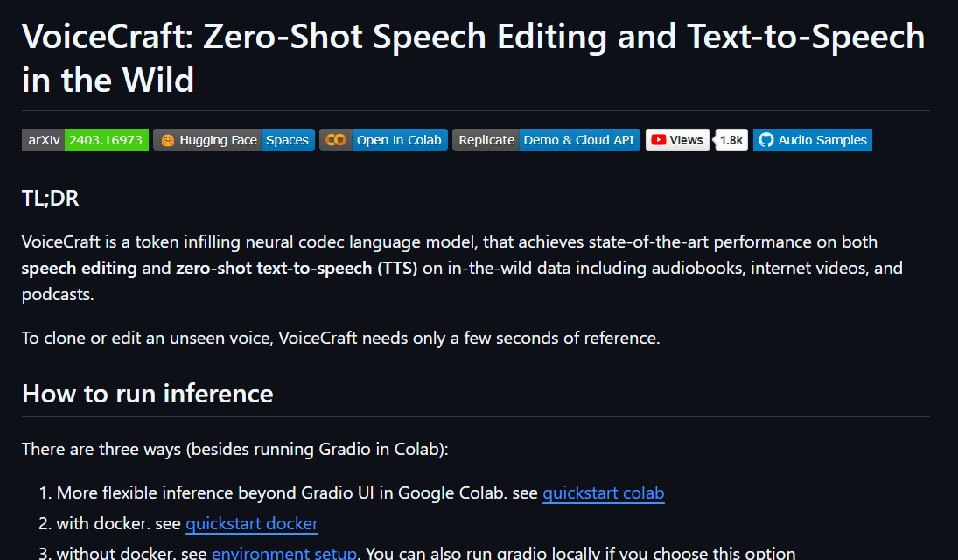Jump to the How to run inference heading
Image resolution: width=958 pixels, height=560 pixels.
coord(148,394)
